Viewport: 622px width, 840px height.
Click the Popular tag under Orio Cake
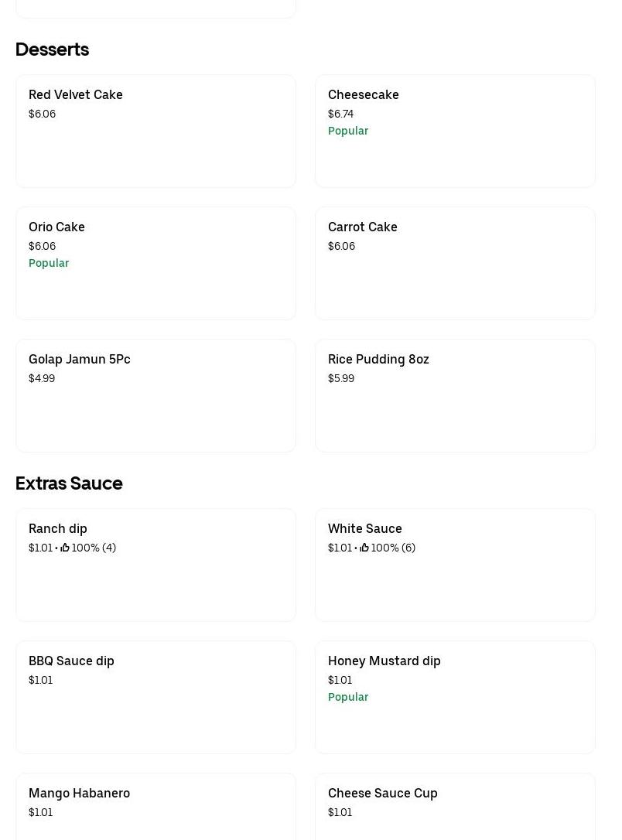(x=49, y=263)
